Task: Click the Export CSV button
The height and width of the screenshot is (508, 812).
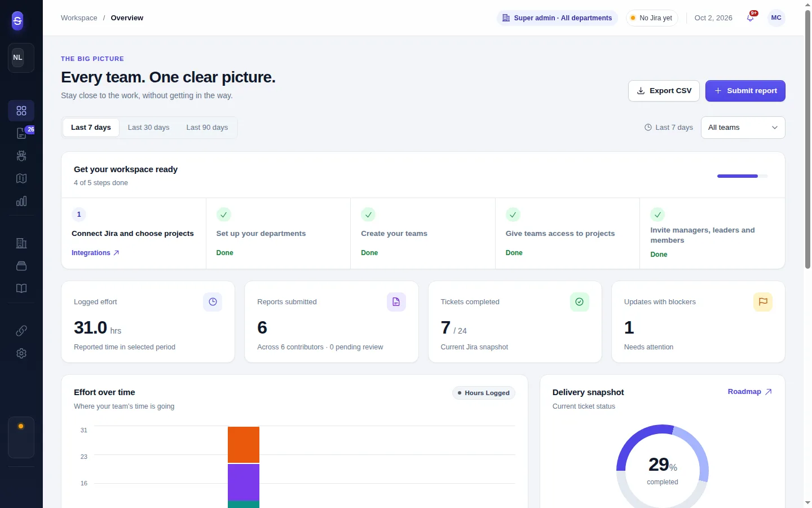Action: tap(664, 91)
